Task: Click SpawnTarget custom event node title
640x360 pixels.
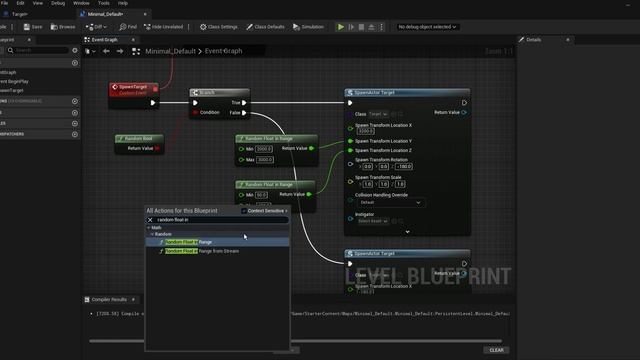Action: tap(133, 87)
